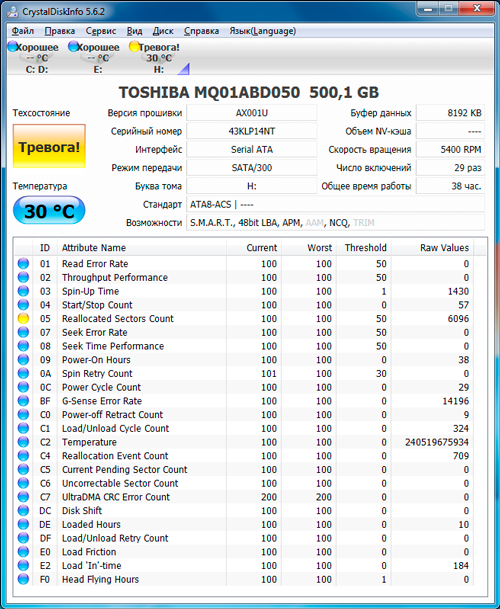
Task: Click the raw value 6096
Action: [458, 318]
